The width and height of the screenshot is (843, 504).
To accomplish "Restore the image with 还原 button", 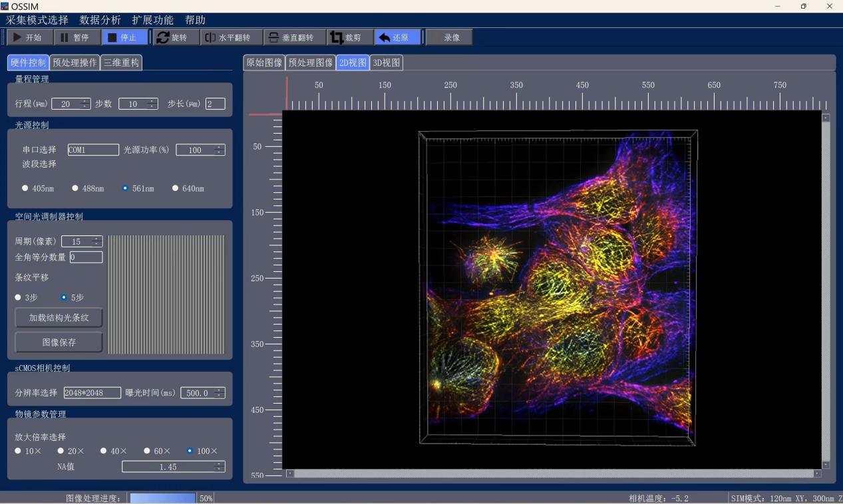I will (x=397, y=38).
